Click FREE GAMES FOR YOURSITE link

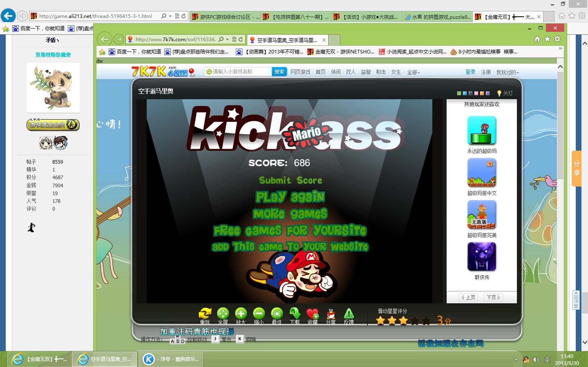[290, 230]
